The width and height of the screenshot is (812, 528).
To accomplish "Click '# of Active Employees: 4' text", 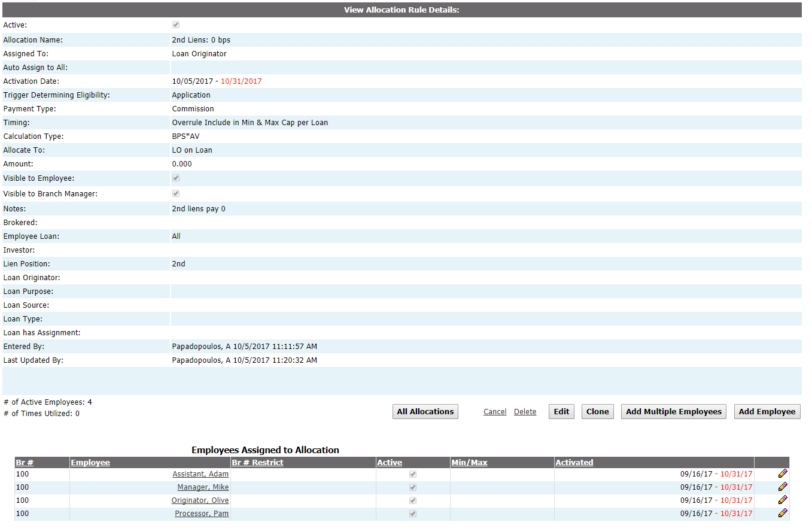I will pos(48,402).
